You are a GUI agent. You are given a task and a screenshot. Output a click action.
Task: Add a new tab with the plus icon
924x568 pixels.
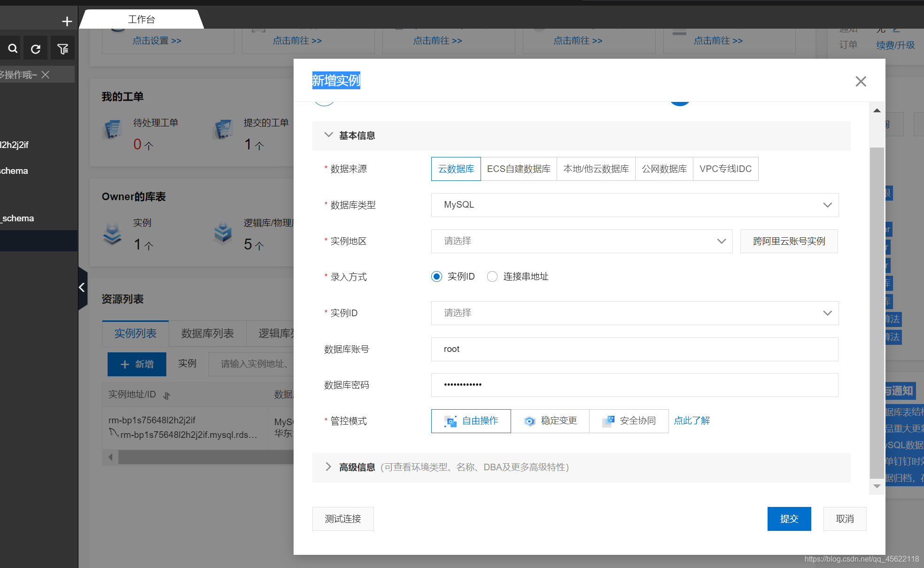point(67,21)
